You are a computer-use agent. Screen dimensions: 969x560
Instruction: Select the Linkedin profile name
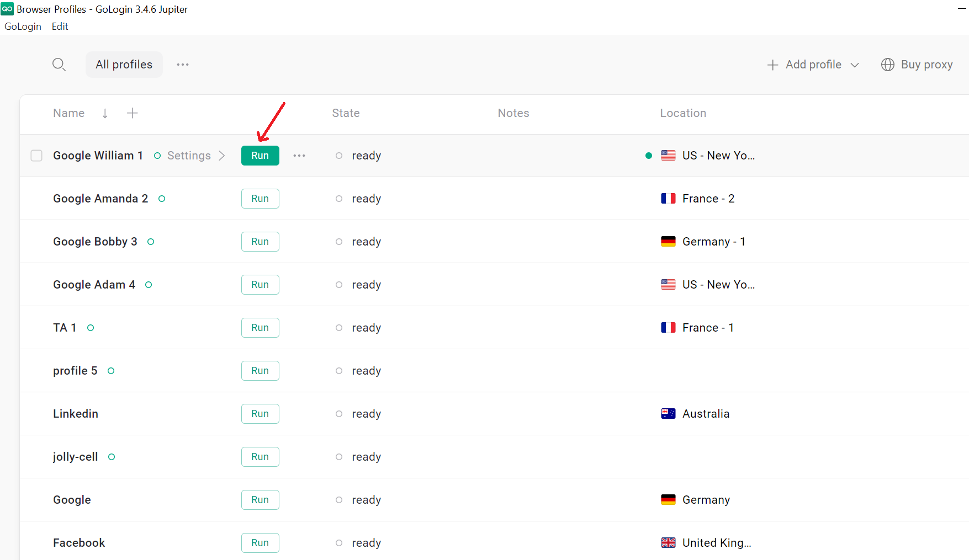click(x=76, y=414)
